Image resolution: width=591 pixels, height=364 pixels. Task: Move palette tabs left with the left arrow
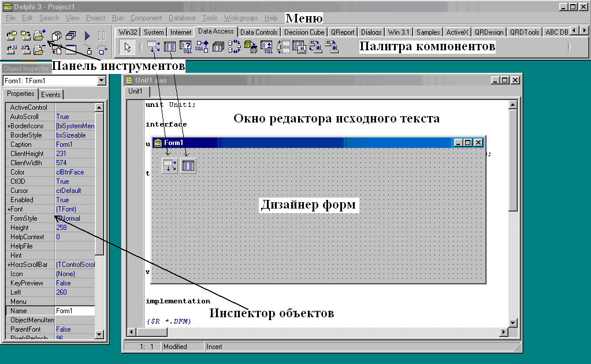[x=574, y=30]
